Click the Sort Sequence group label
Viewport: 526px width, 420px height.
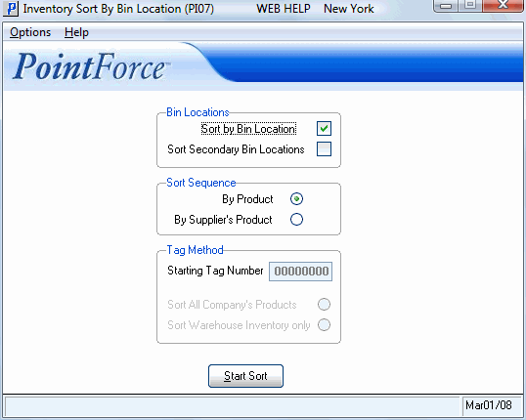click(201, 183)
